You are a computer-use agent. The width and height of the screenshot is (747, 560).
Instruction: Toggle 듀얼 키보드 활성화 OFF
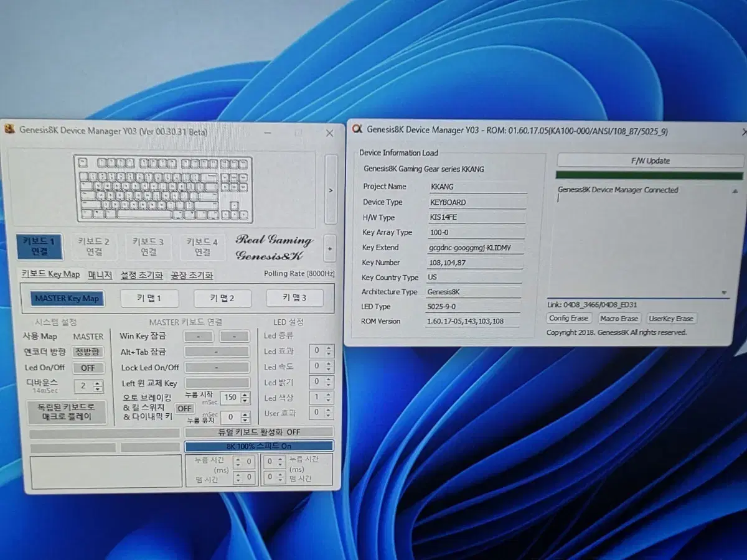pyautogui.click(x=259, y=432)
